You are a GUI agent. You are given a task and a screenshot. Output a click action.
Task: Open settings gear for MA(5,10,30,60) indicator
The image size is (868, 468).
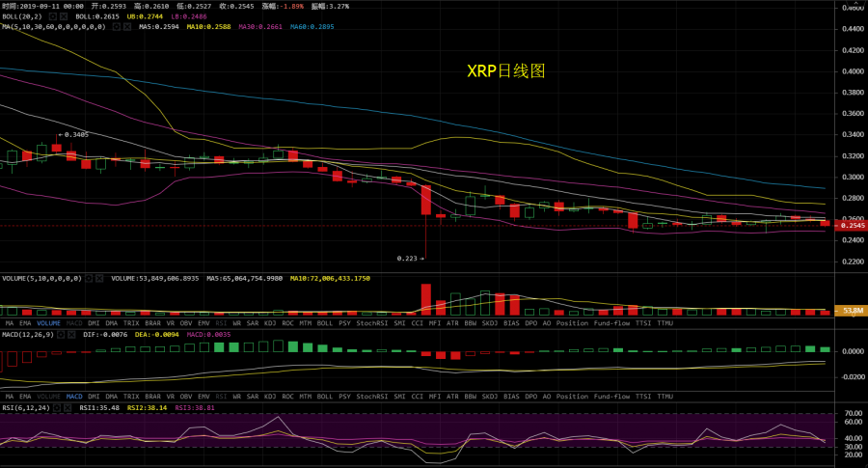click(117, 27)
